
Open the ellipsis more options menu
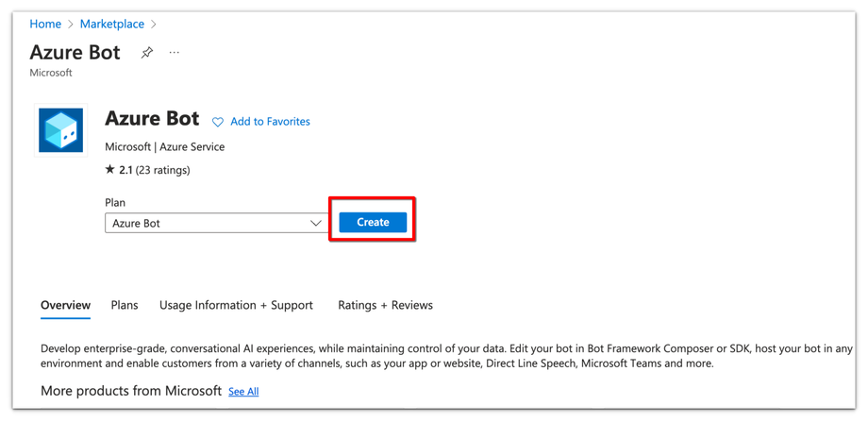point(175,53)
